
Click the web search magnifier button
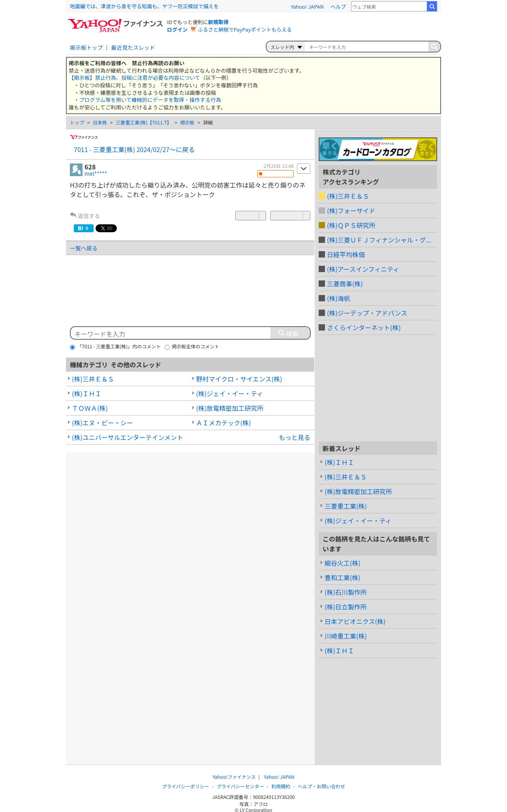pyautogui.click(x=432, y=6)
